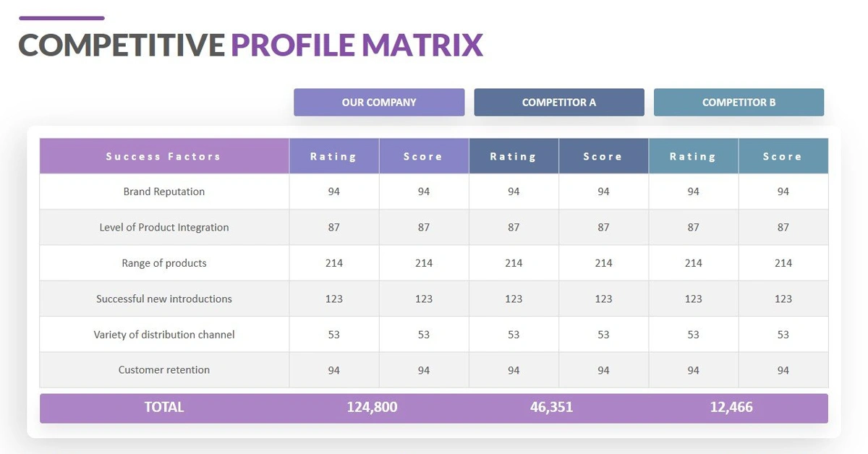Select the Brand Reputation row label
Viewport: 868px width, 454px height.
pyautogui.click(x=164, y=192)
